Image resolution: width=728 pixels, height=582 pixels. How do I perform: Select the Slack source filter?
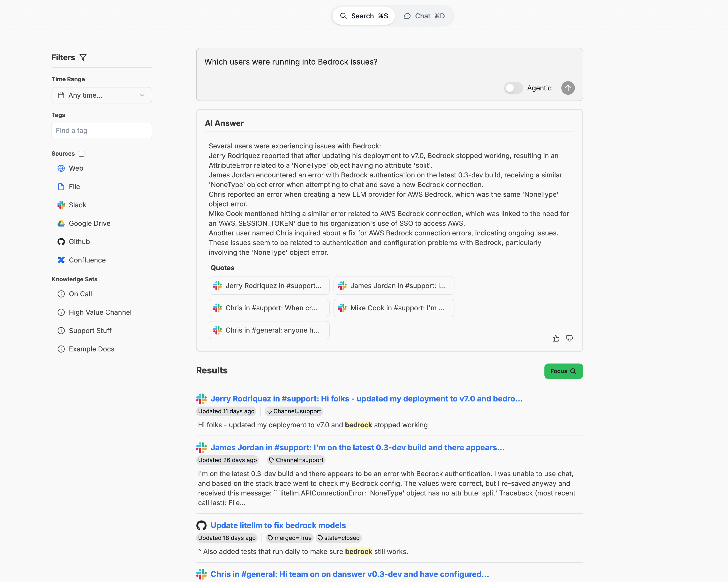coord(77,205)
